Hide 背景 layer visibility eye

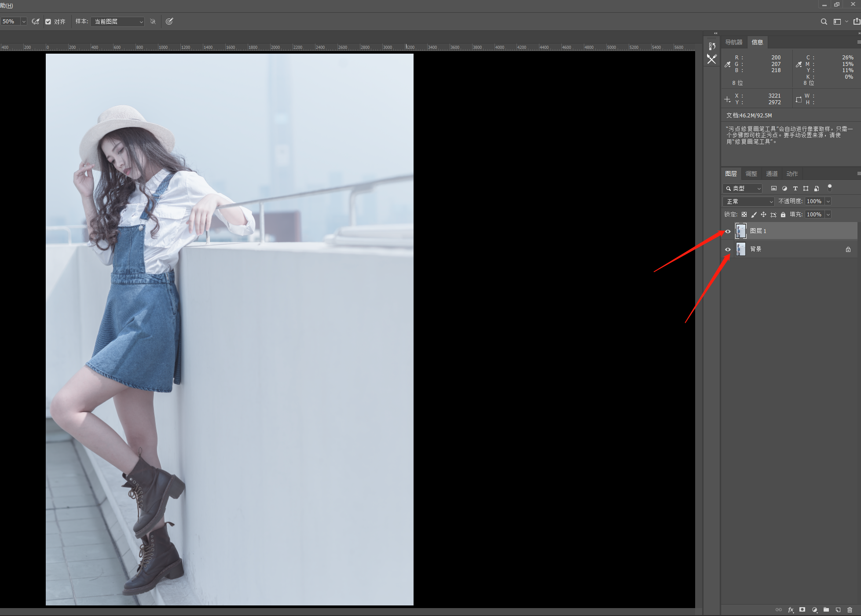tap(728, 249)
